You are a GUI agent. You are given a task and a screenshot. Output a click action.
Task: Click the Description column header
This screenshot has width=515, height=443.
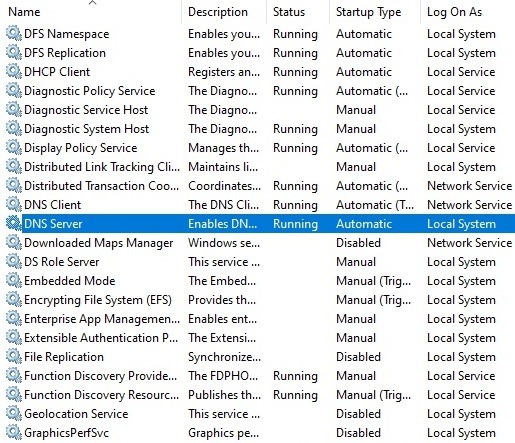(218, 12)
